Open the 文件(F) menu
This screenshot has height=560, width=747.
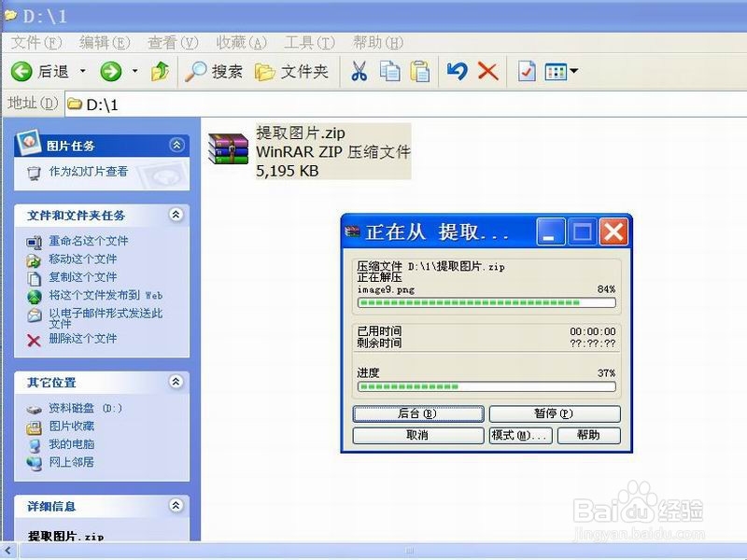tap(33, 42)
